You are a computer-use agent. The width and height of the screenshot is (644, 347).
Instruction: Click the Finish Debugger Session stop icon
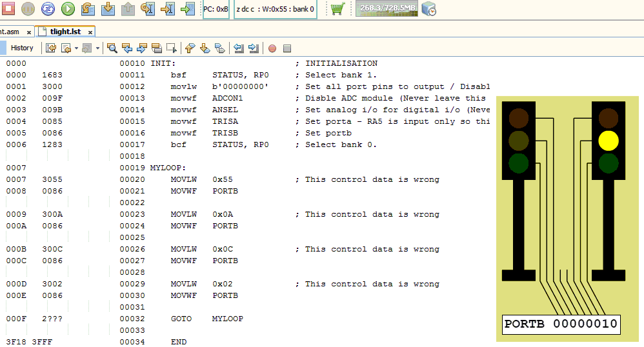click(9, 9)
